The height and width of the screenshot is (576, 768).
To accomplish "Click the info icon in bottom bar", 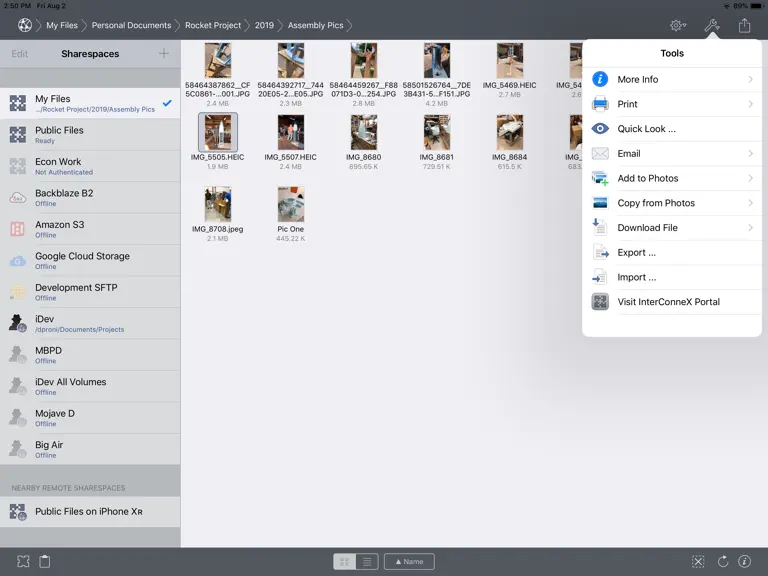I will 744,561.
